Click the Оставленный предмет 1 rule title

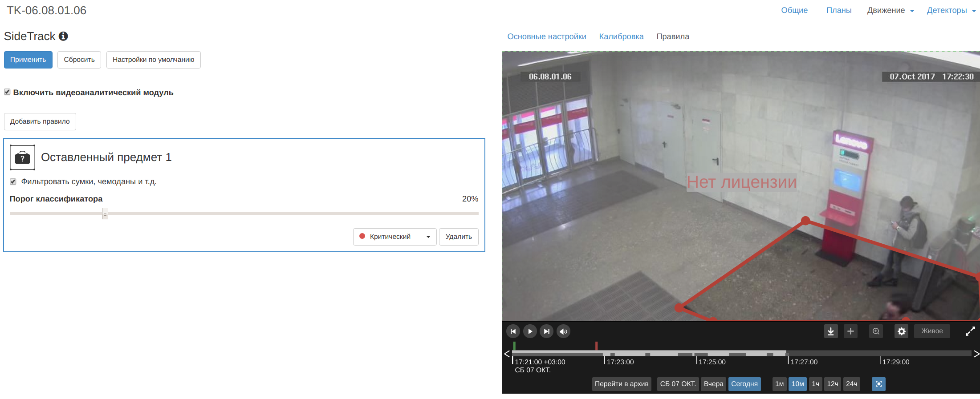[x=106, y=157]
